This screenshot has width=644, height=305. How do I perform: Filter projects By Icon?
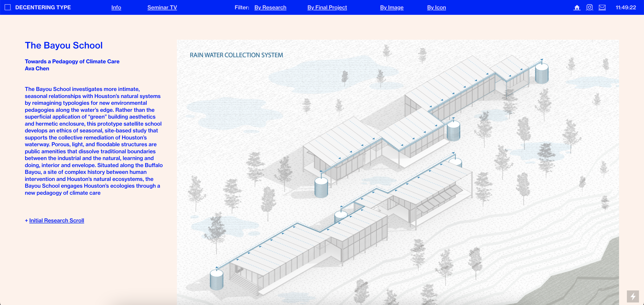(x=436, y=8)
